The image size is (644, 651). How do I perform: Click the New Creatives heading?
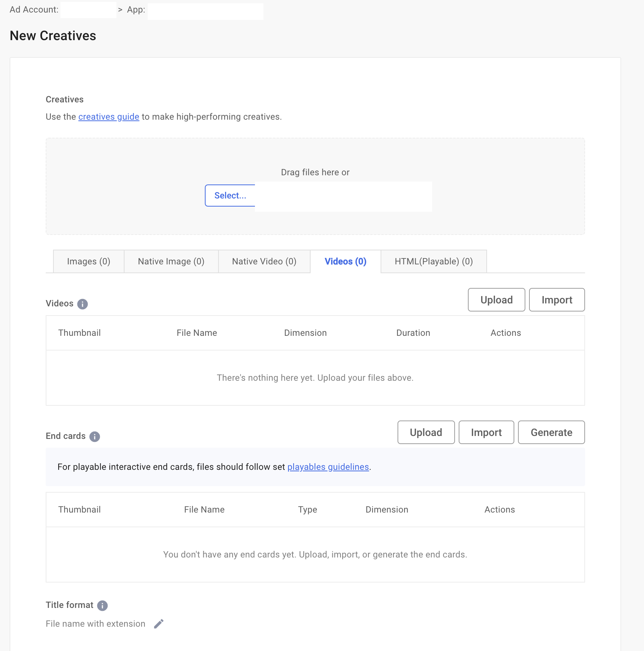click(x=53, y=36)
